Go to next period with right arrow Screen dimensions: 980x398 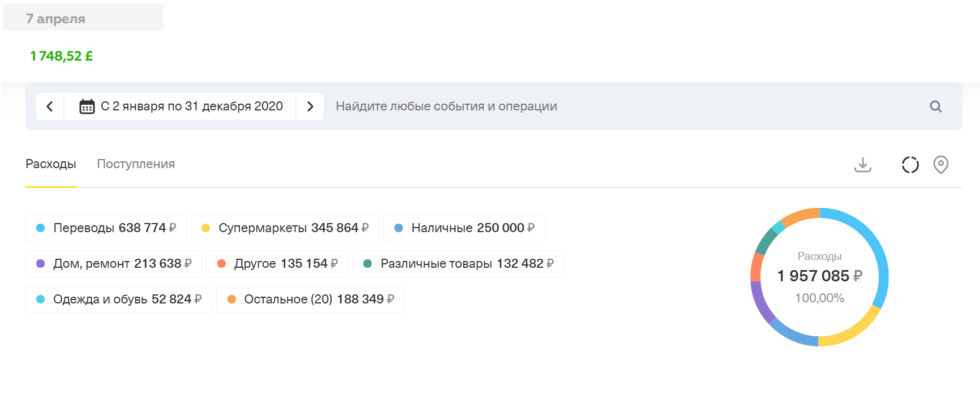[x=310, y=106]
